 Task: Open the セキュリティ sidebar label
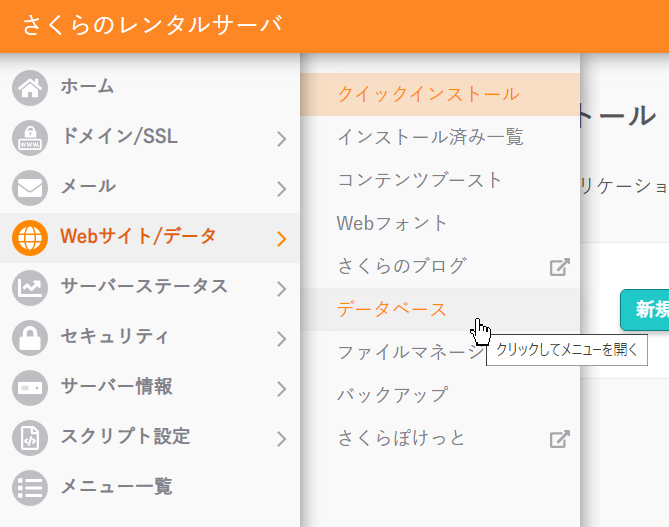tap(114, 336)
